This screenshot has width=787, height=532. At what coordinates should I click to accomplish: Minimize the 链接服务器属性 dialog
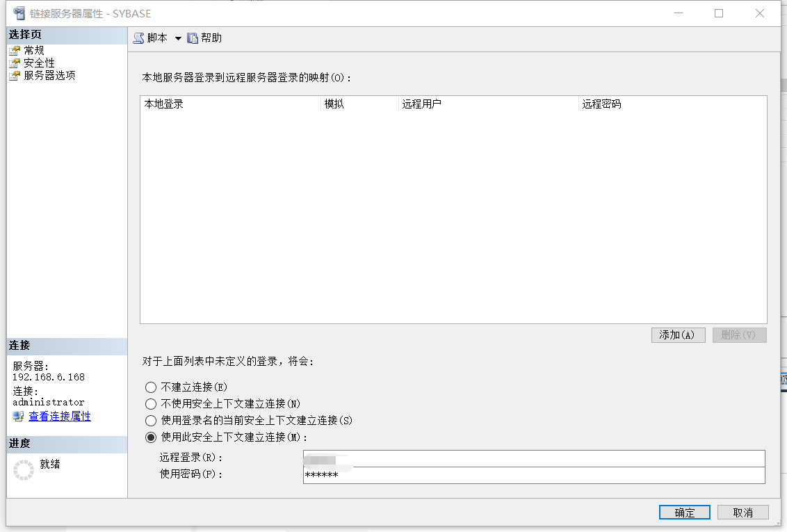click(678, 13)
